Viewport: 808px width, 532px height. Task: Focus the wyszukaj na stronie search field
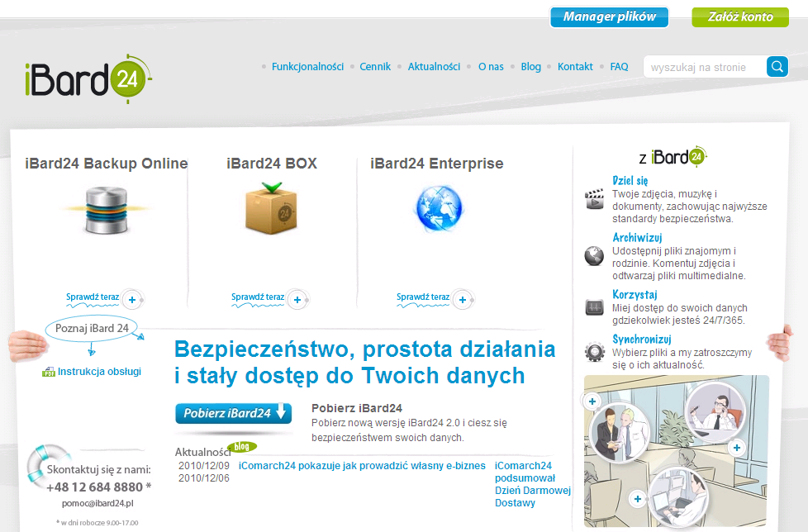point(705,67)
